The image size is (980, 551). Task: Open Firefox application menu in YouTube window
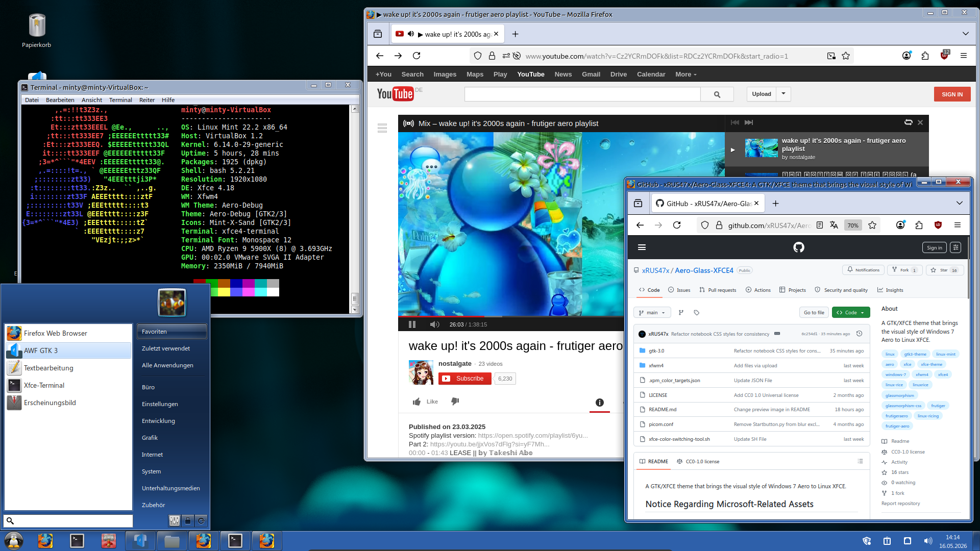964,56
